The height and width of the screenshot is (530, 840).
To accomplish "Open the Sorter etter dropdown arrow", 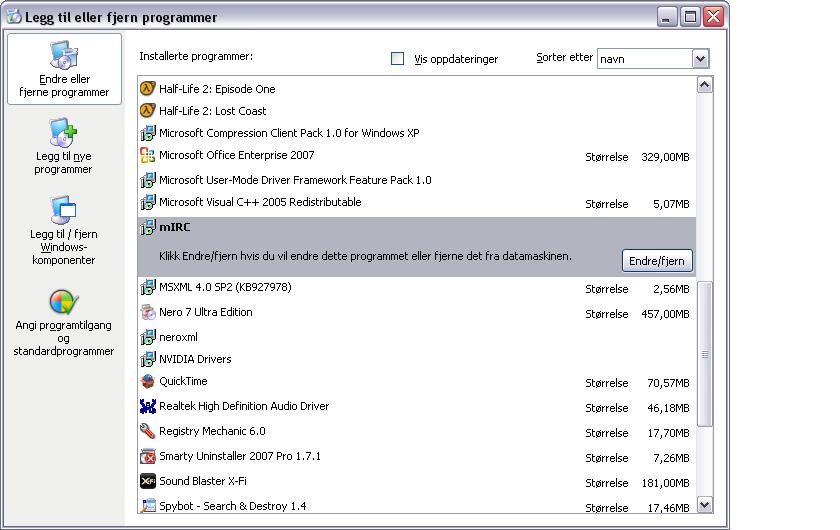I will point(700,58).
